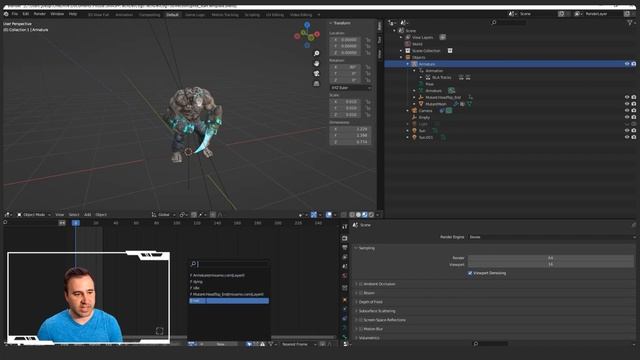Enable the Ambient Occlusion checkbox

tap(361, 284)
